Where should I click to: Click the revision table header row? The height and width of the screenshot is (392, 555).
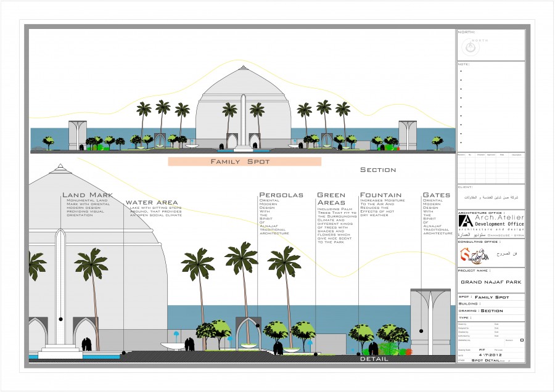tap(490, 155)
